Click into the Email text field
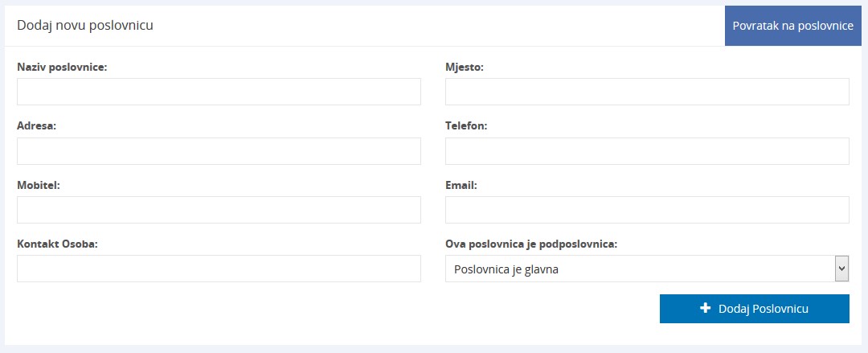 [x=647, y=210]
